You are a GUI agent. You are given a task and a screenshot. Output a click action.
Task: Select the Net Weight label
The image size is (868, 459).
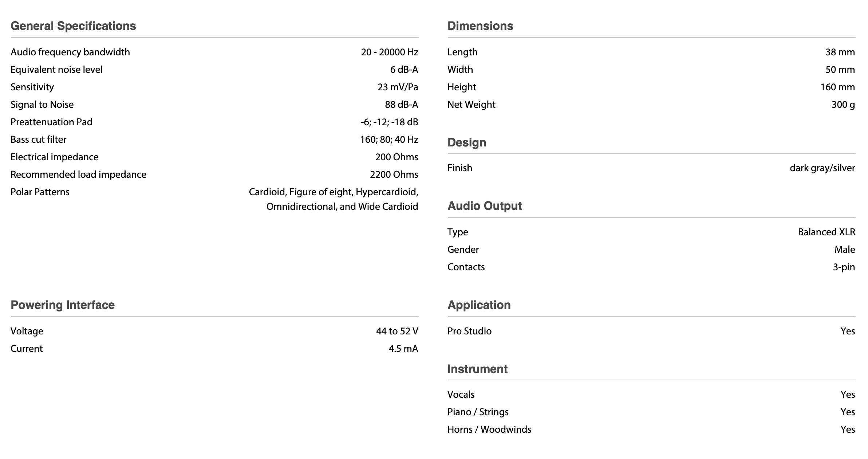coord(471,105)
